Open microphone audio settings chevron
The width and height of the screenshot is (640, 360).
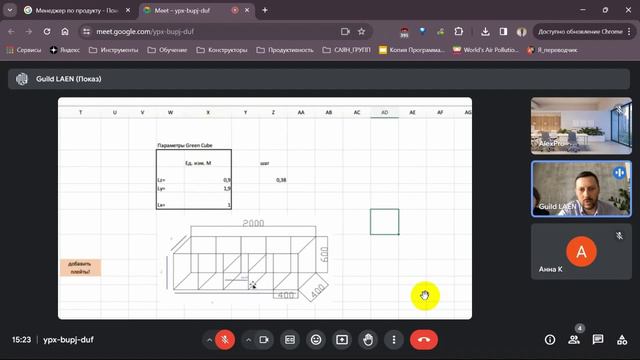pyautogui.click(x=209, y=340)
